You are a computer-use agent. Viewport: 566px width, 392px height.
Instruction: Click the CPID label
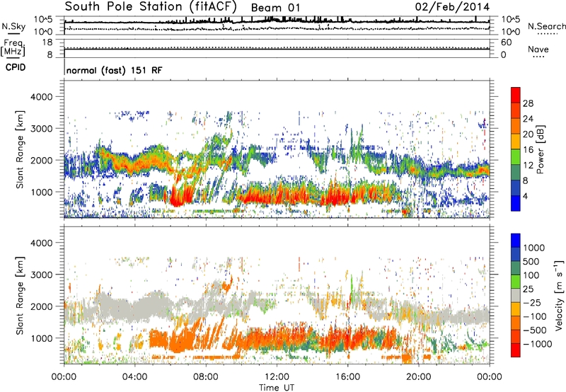pyautogui.click(x=16, y=67)
